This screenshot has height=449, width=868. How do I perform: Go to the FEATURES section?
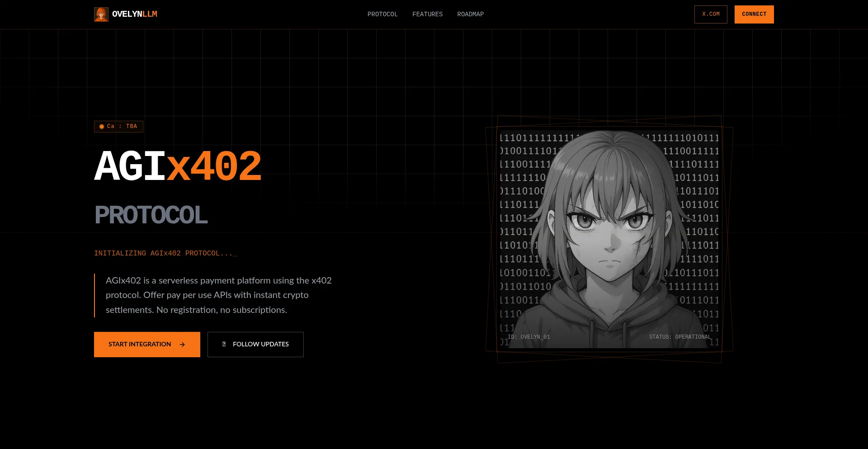(427, 14)
